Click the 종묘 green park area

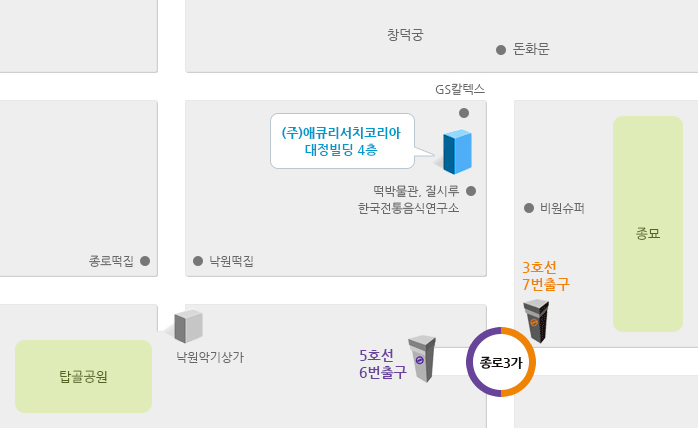click(648, 224)
